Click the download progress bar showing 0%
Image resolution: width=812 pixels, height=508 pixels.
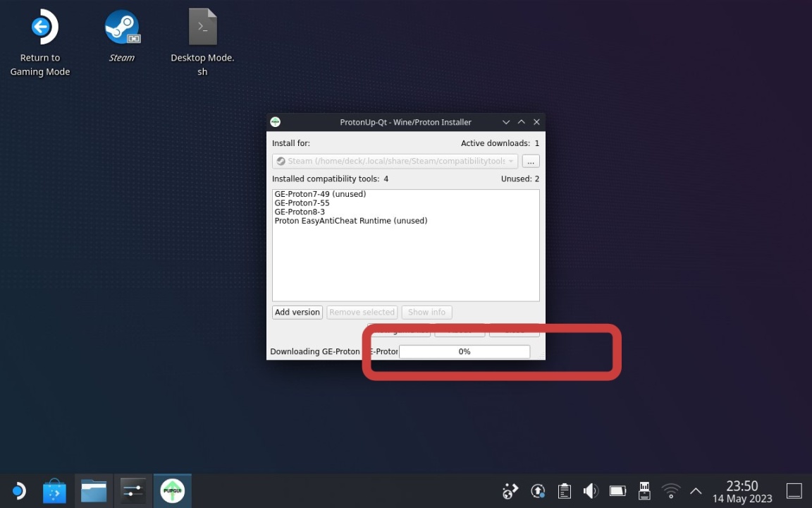point(465,351)
